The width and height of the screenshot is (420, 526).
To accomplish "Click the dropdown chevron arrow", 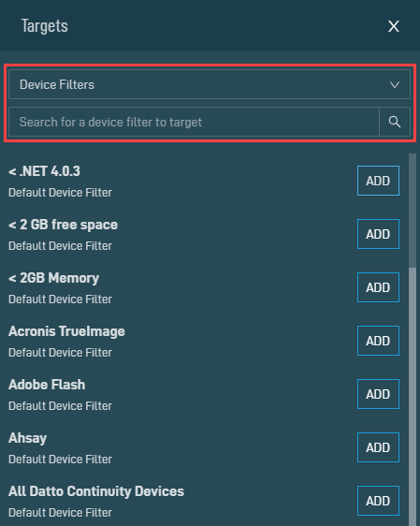I will pyautogui.click(x=395, y=84).
